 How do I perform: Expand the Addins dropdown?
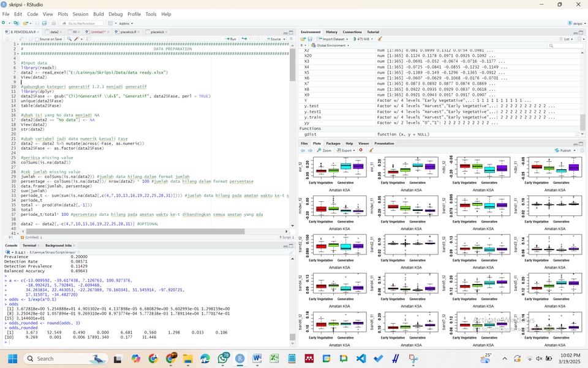coord(126,23)
